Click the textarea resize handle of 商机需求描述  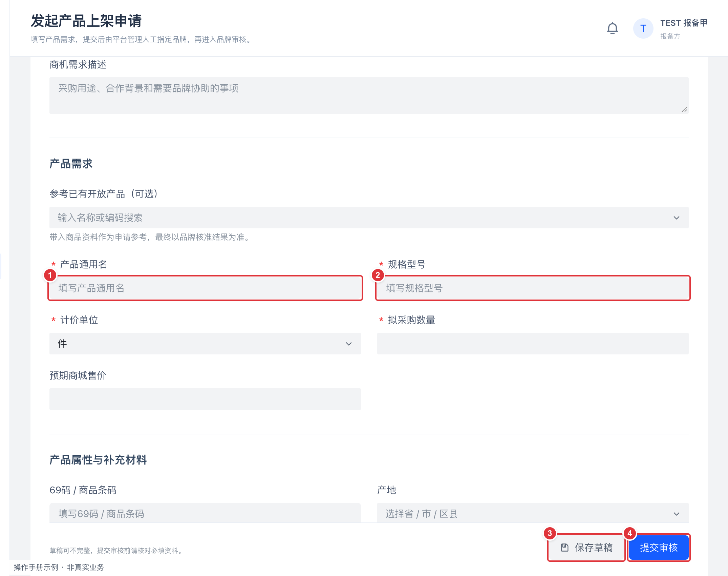[x=684, y=109]
